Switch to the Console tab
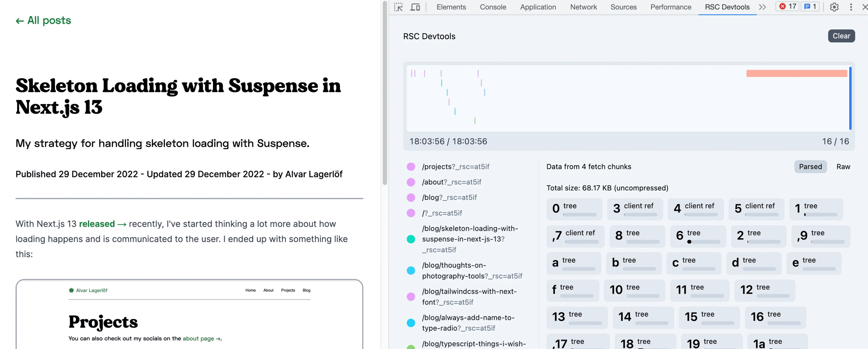The width and height of the screenshot is (868, 349). (493, 7)
